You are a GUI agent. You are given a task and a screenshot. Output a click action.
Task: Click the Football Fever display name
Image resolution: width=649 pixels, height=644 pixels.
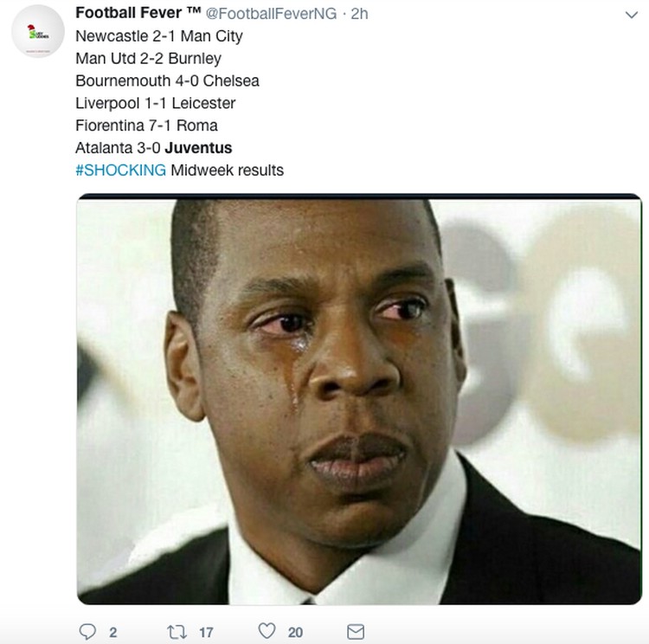[x=138, y=13]
